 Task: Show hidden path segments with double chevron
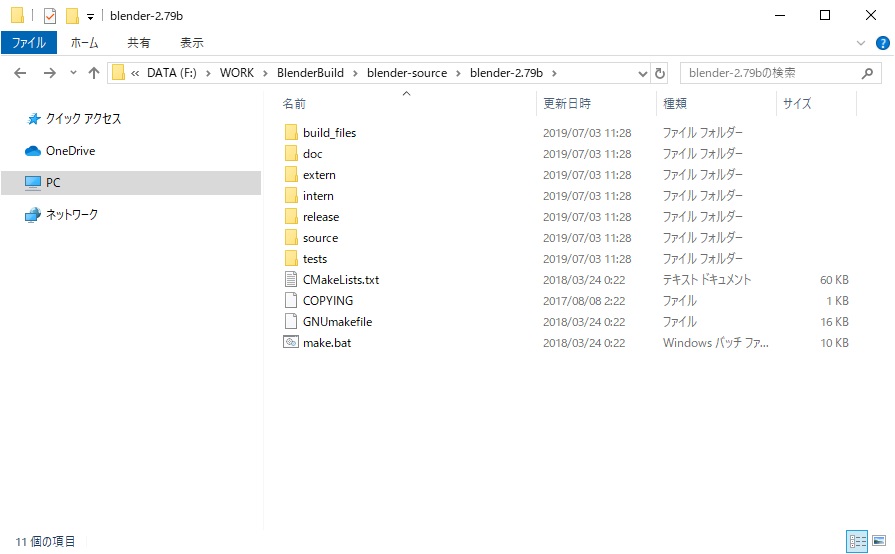pyautogui.click(x=135, y=73)
